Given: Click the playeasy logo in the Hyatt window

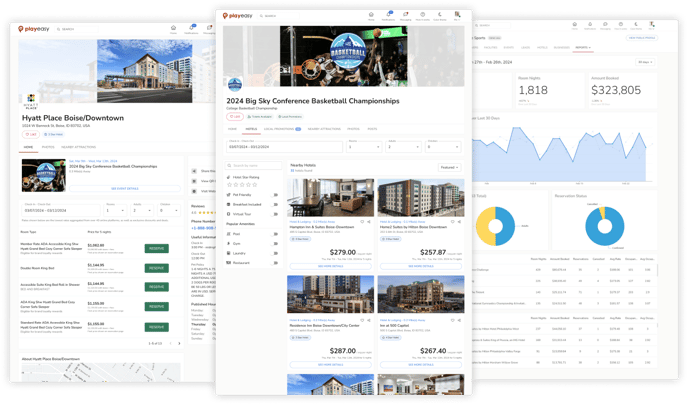Looking at the screenshot, I should pyautogui.click(x=34, y=29).
